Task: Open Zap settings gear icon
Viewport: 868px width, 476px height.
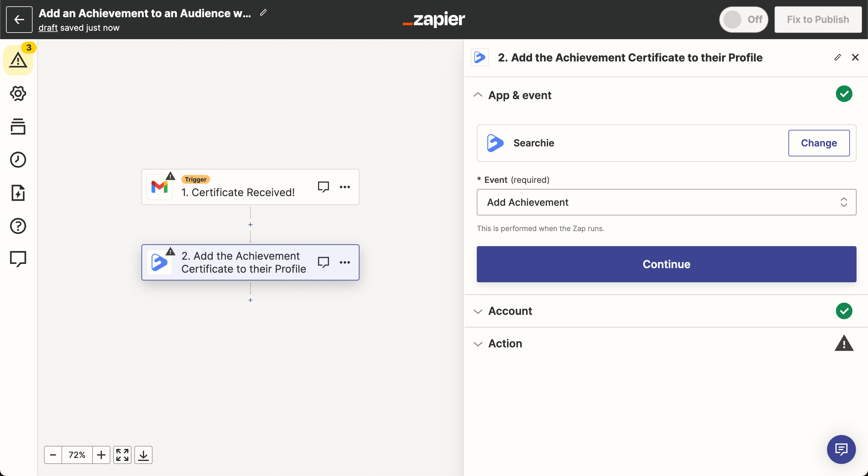Action: click(x=18, y=93)
